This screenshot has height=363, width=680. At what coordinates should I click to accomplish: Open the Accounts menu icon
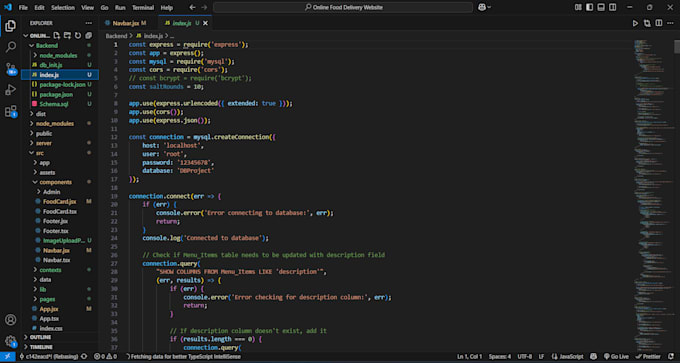(x=10, y=320)
